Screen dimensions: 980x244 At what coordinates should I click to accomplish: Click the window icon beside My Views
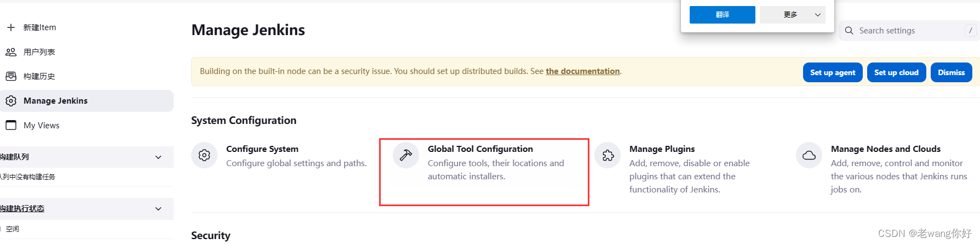click(x=11, y=125)
